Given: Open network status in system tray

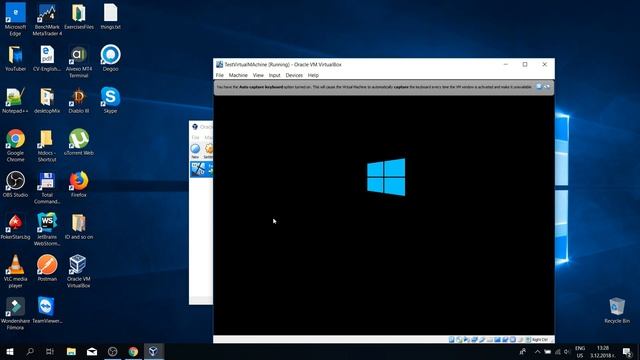Looking at the screenshot, I should pos(558,351).
